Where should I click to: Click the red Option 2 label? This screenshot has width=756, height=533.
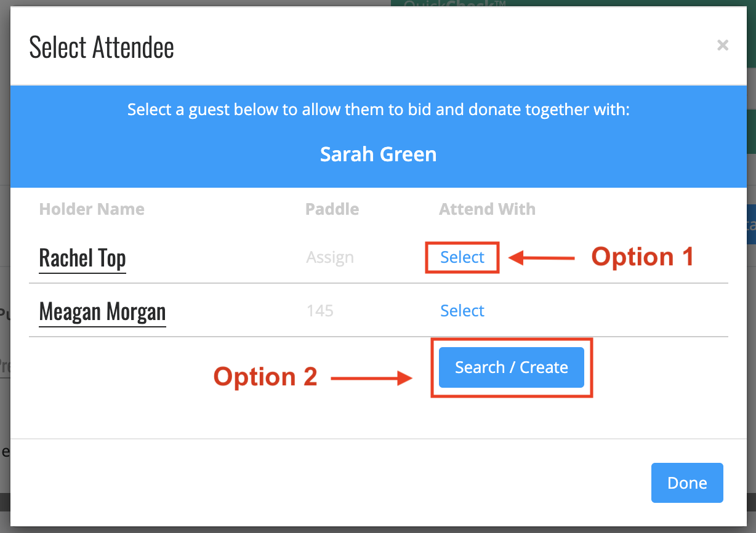265,377
